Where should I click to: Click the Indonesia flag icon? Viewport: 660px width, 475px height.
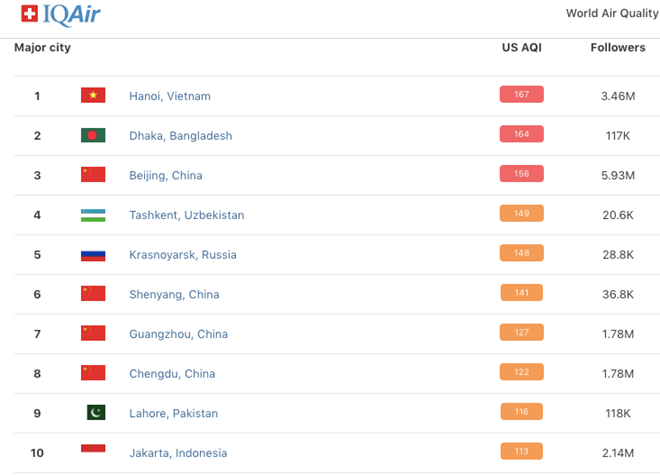click(x=93, y=452)
